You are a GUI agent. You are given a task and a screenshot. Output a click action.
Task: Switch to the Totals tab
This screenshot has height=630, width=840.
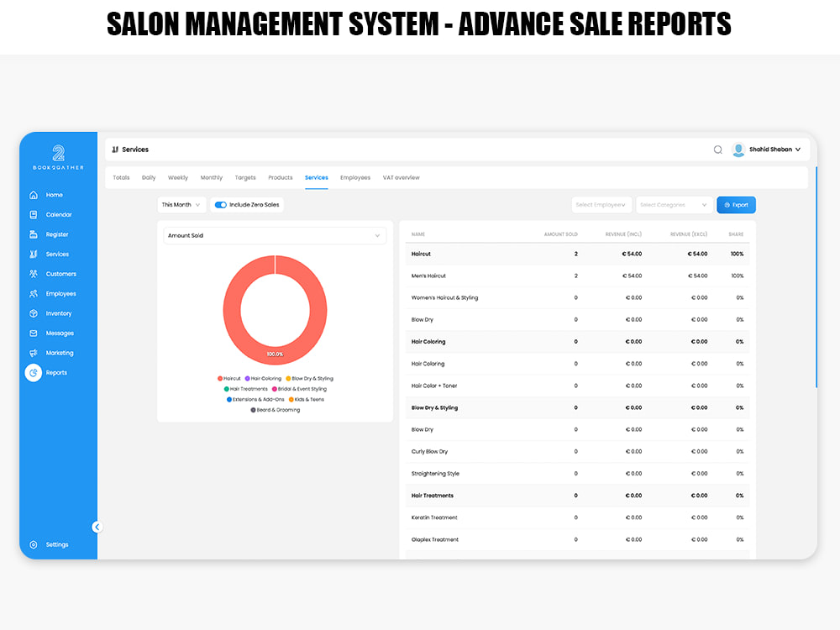(x=121, y=178)
